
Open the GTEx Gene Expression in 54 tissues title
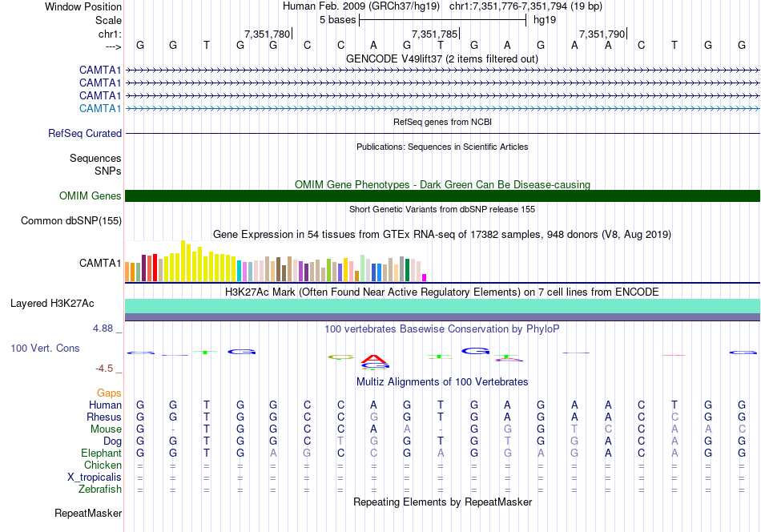(x=442, y=235)
